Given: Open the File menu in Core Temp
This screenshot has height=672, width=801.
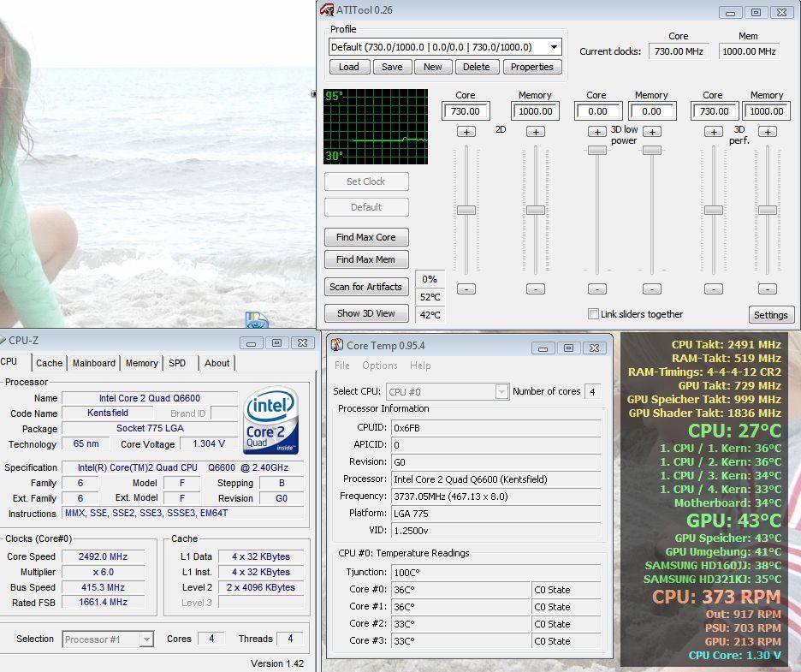Looking at the screenshot, I should [341, 366].
